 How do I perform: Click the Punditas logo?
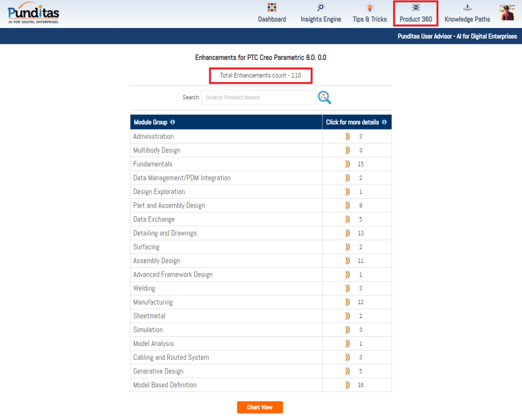click(34, 14)
